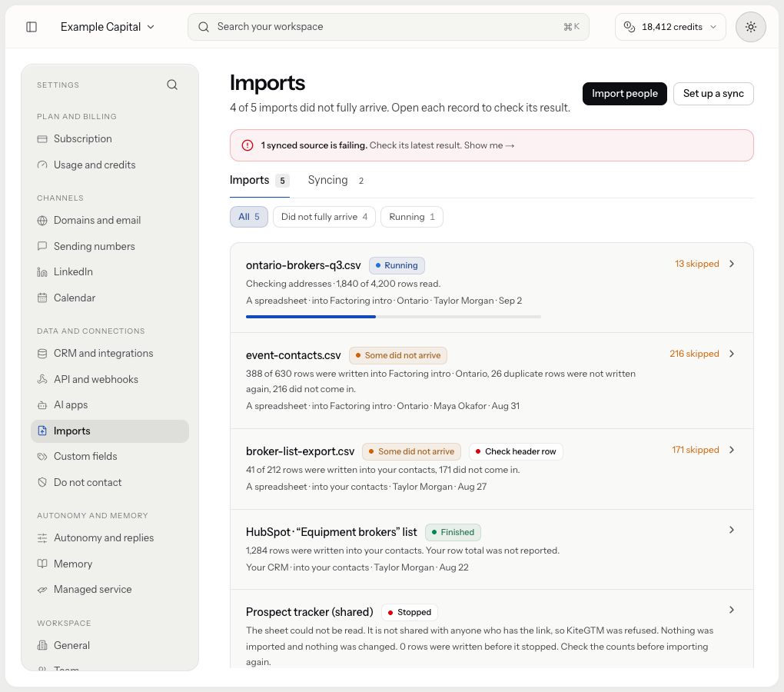Screen dimensions: 784x692
Task: Expand the ontario-brokers-q3.csv row chevron
Action: coord(732,264)
